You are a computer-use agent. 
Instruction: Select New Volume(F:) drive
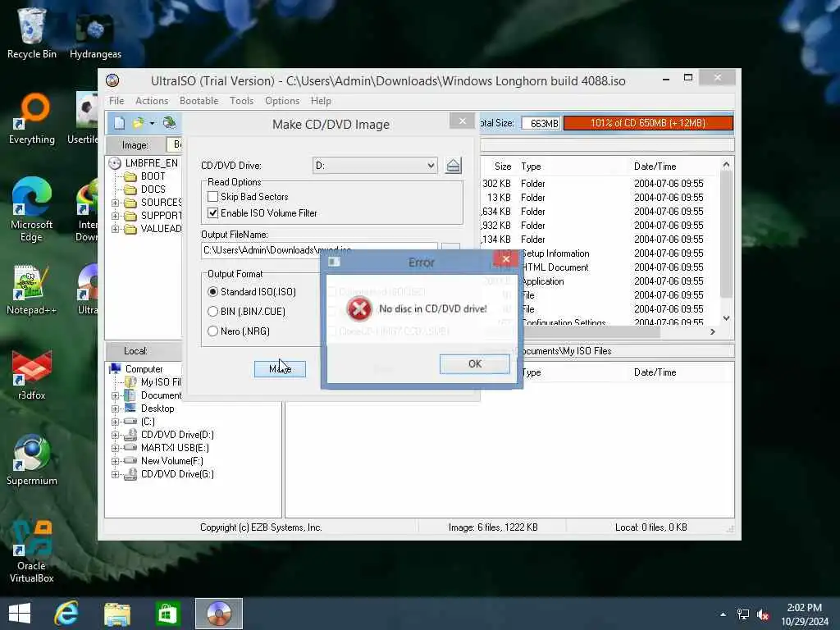point(171,461)
